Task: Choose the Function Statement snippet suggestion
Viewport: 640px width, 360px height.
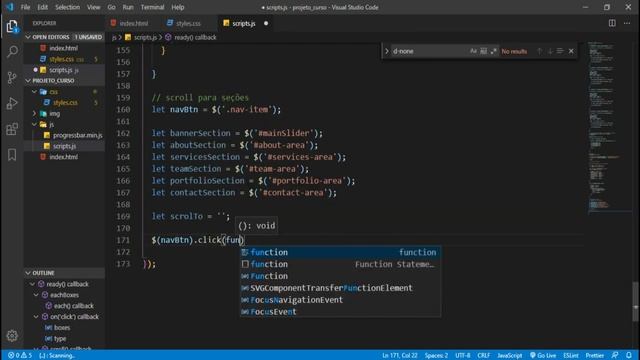Action: pyautogui.click(x=340, y=264)
